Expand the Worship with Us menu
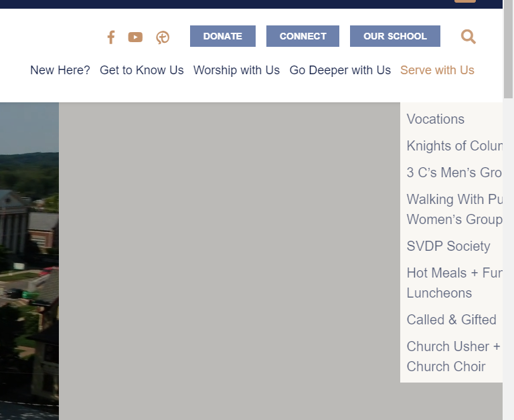This screenshot has height=420, width=514. coord(236,70)
